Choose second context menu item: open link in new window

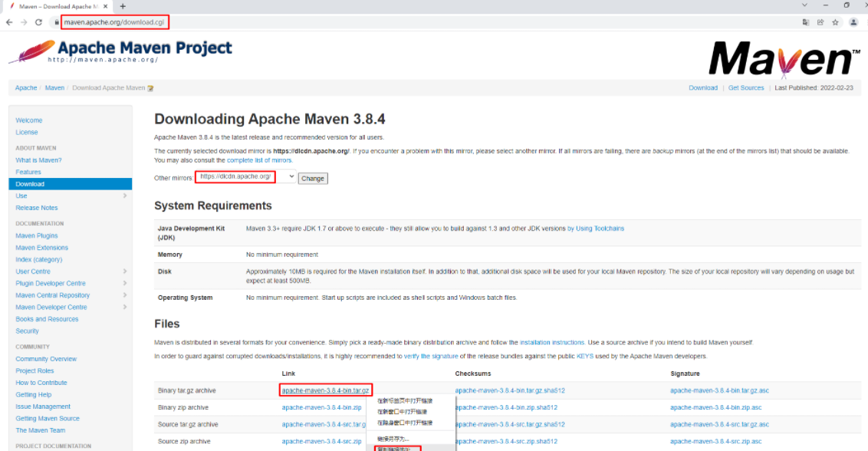410,412
